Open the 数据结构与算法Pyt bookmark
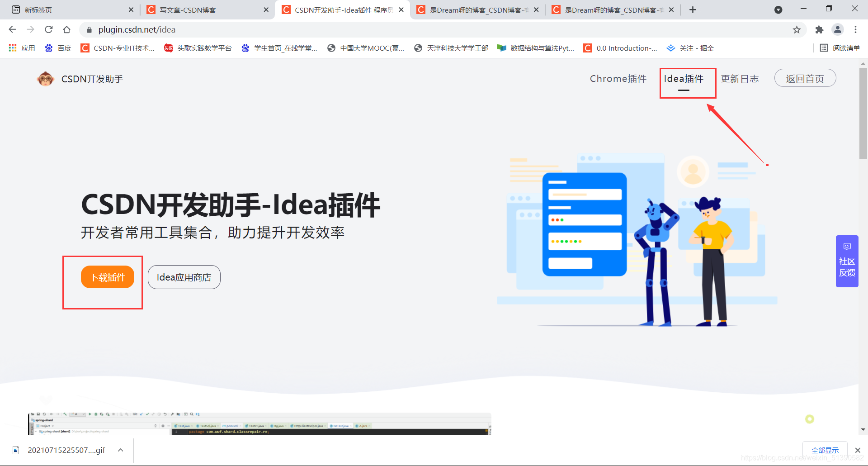This screenshot has width=868, height=466. pyautogui.click(x=536, y=48)
